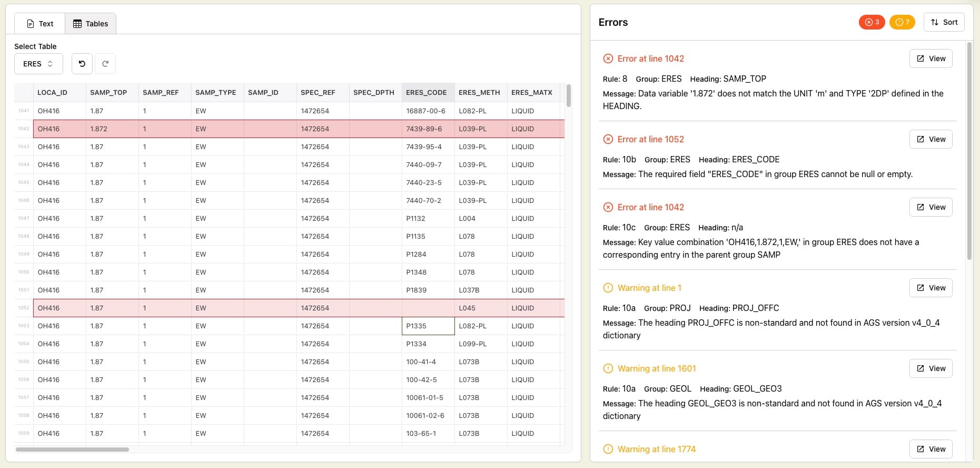The height and width of the screenshot is (468, 980).
Task: Click the SPEC_DPTH column header
Action: [x=375, y=92]
